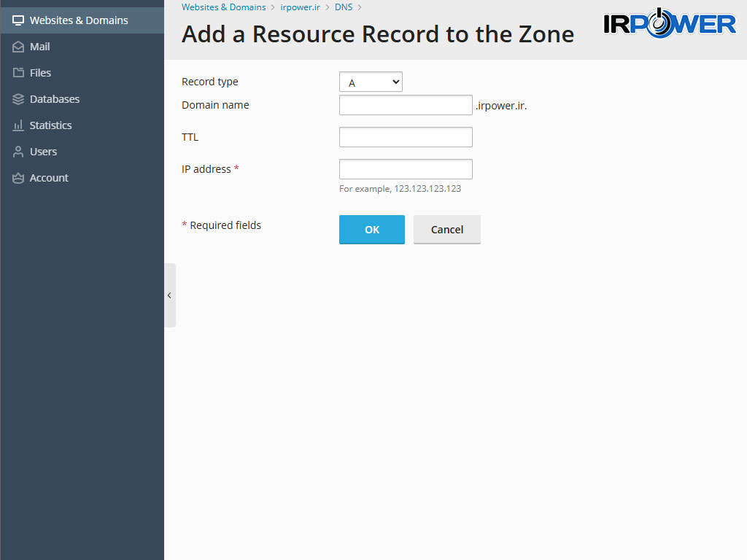Open Mail via the envelope icon

click(x=18, y=47)
